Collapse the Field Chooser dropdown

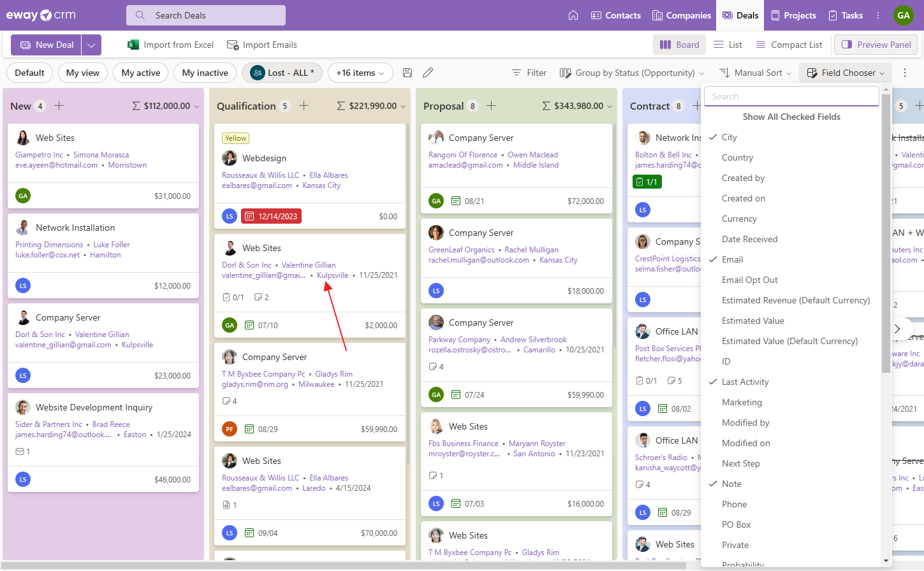(x=846, y=73)
